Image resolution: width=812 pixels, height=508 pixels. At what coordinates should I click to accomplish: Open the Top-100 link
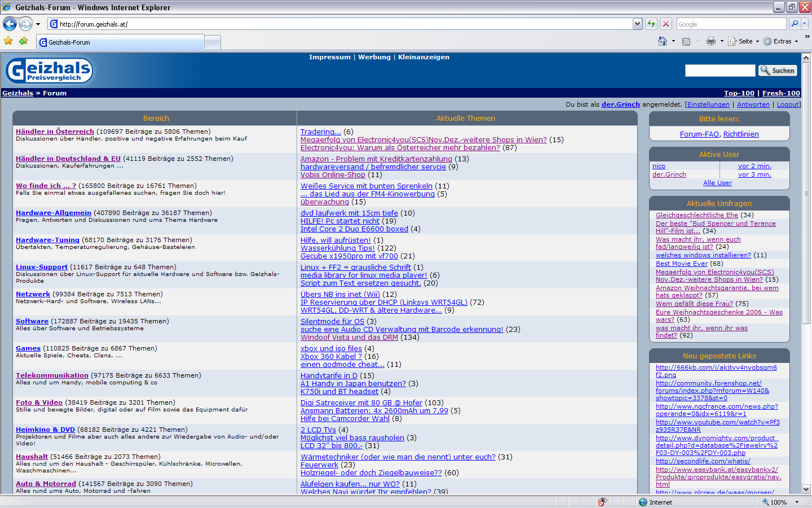coord(739,93)
